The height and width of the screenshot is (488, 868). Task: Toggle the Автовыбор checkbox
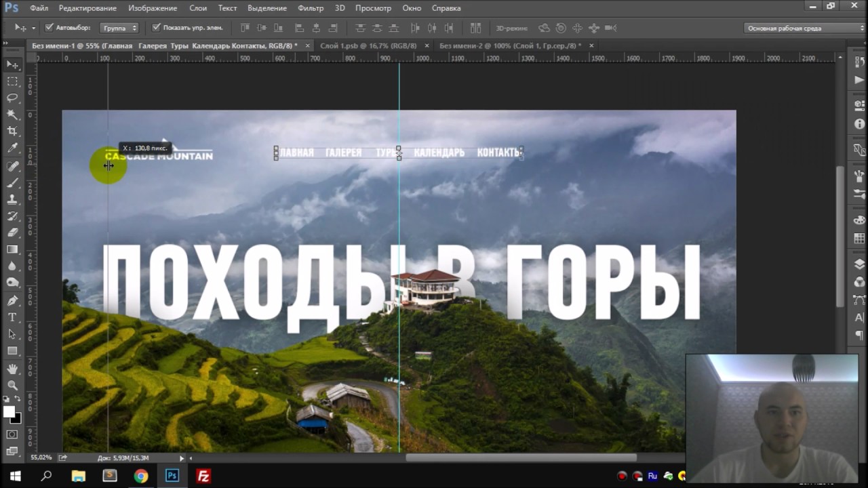click(x=49, y=28)
